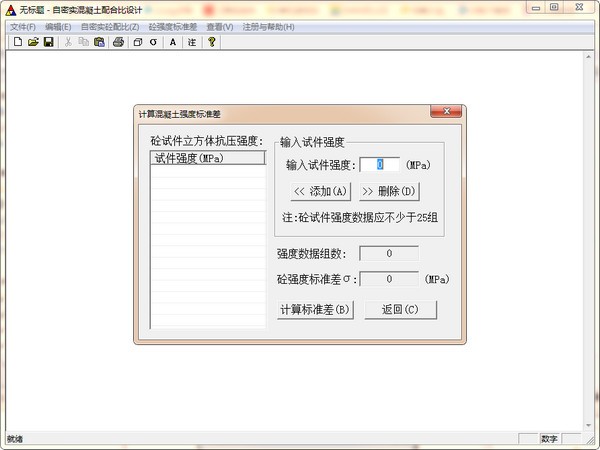This screenshot has height=450, width=600.
Task: Open a file with the folder icon
Action: coord(33,42)
